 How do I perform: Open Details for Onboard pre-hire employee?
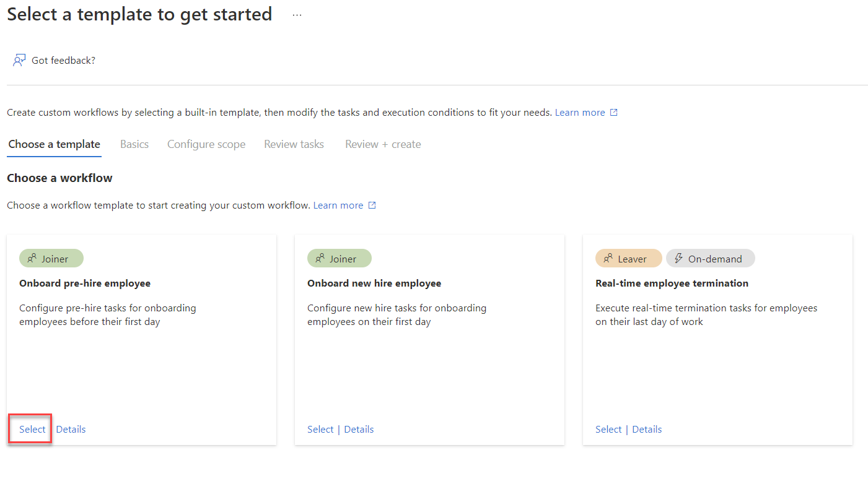(x=71, y=428)
